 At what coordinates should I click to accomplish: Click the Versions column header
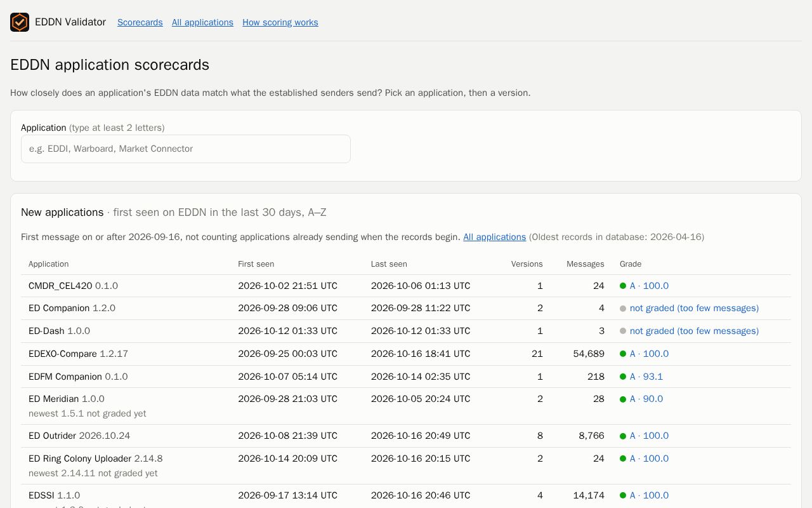coord(527,264)
